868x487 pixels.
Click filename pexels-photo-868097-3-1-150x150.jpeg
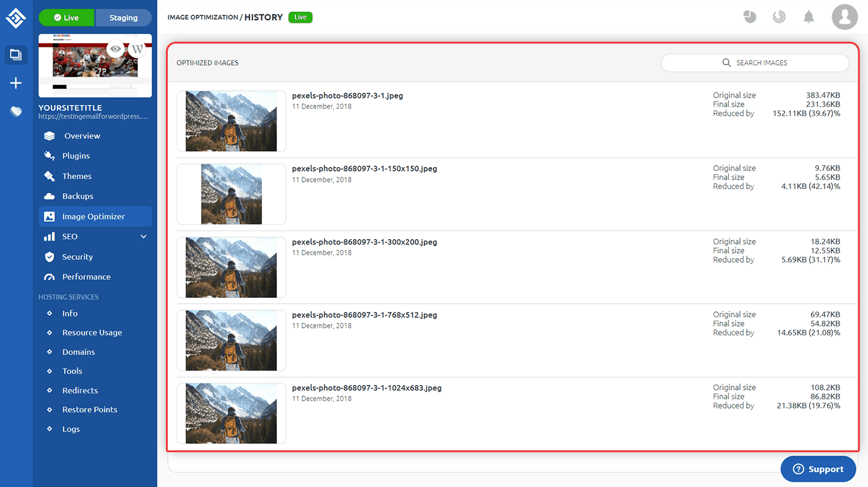(364, 169)
